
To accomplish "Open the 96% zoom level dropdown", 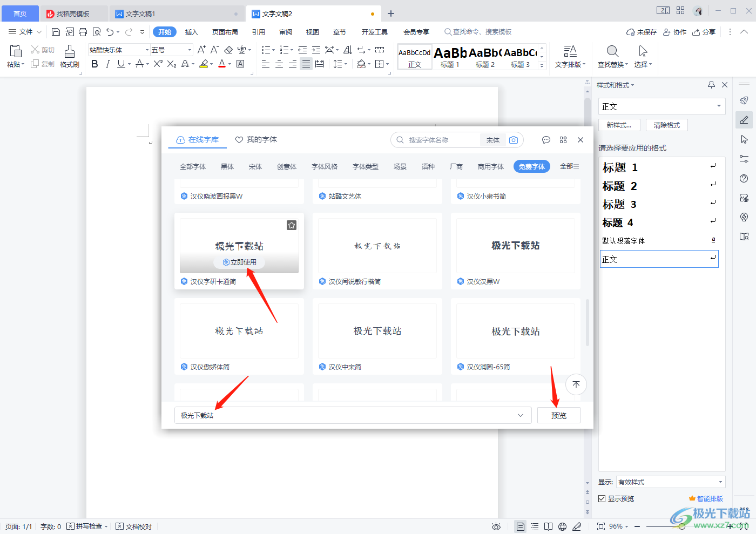I will tap(618, 526).
